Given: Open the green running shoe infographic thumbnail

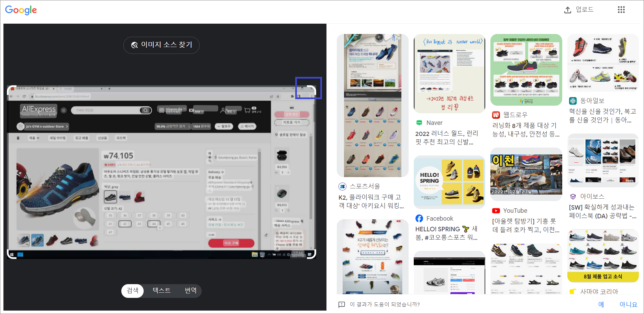Looking at the screenshot, I should [x=526, y=70].
